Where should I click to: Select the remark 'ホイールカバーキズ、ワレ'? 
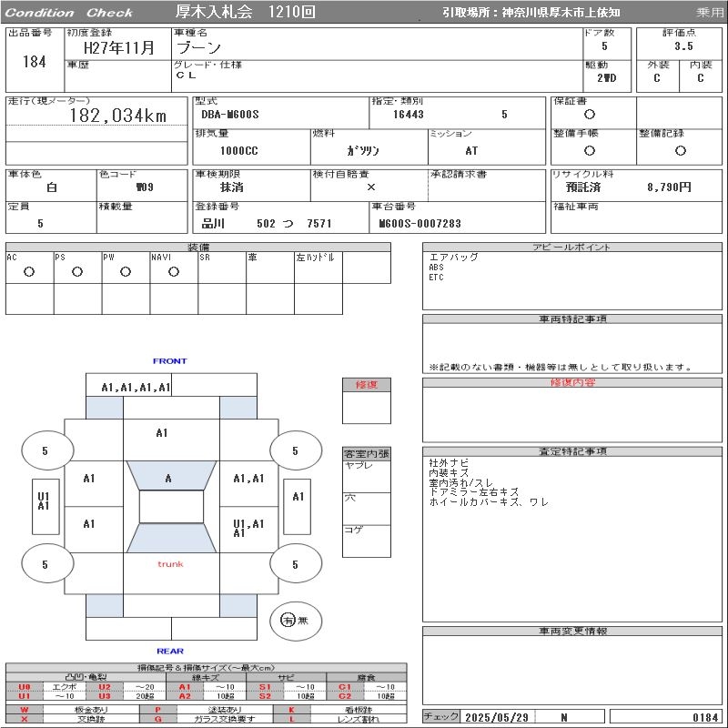(x=489, y=502)
